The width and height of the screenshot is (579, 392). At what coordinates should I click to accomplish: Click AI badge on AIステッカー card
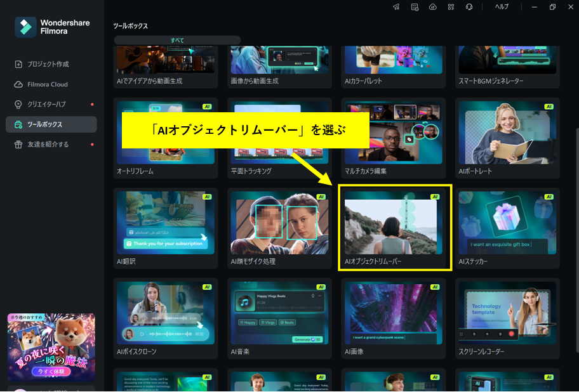tap(549, 197)
